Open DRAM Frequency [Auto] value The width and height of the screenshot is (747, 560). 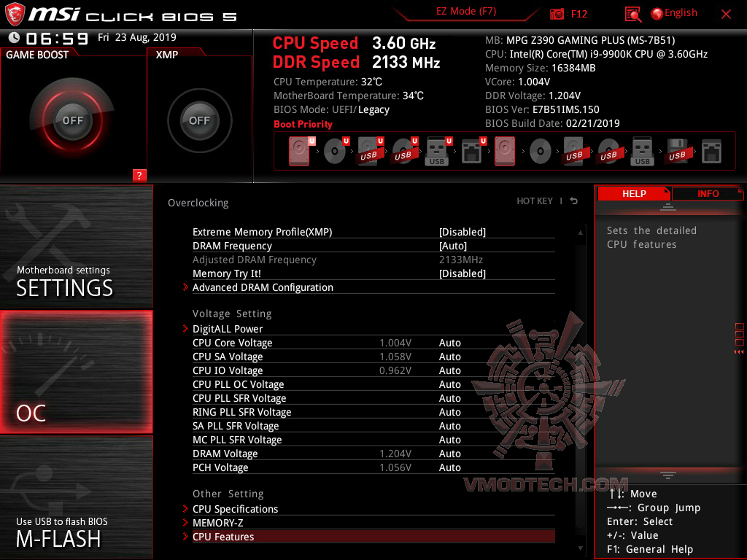452,246
